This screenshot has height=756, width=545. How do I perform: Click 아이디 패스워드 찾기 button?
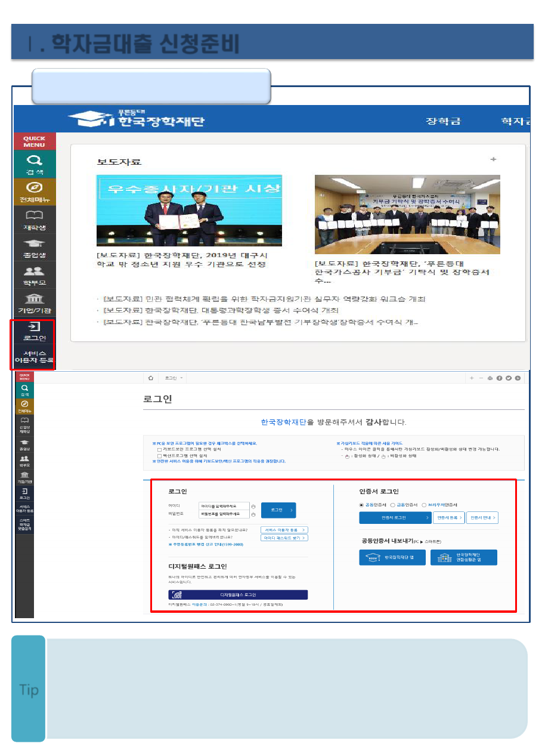point(284,538)
